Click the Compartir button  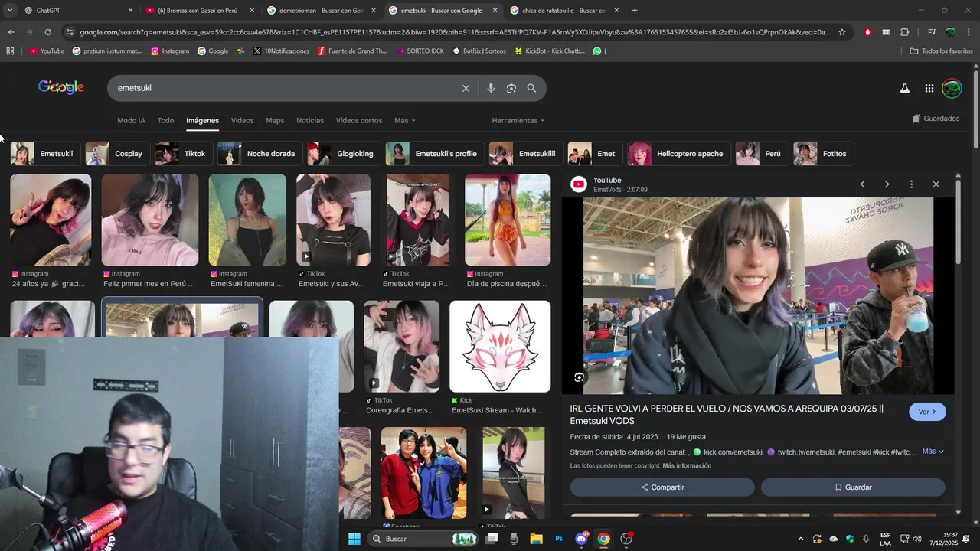pyautogui.click(x=662, y=487)
